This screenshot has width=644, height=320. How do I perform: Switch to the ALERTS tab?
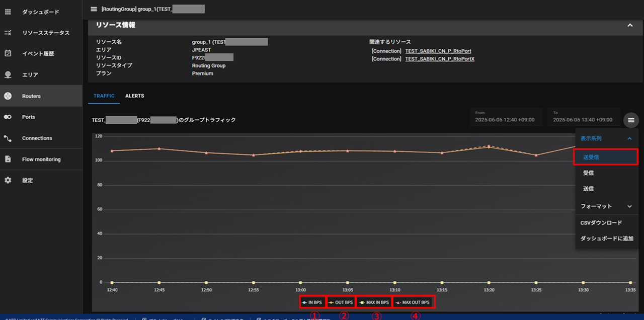pos(134,96)
